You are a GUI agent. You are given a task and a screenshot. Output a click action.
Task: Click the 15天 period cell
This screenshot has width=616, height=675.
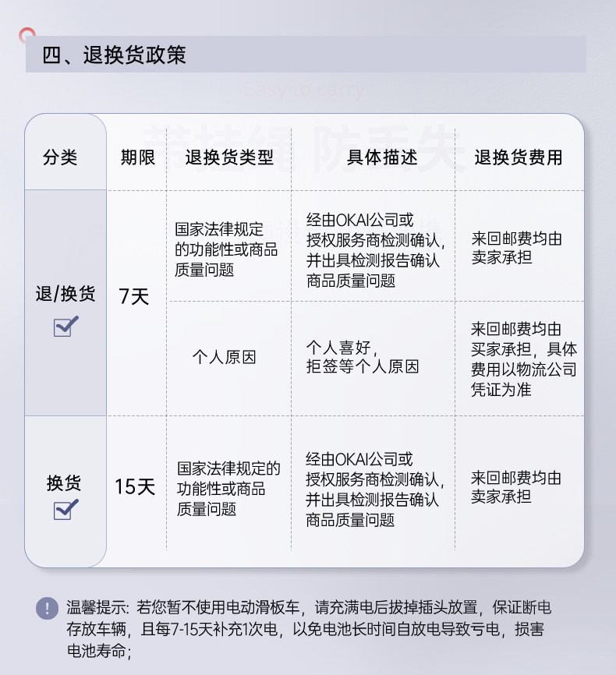click(135, 487)
